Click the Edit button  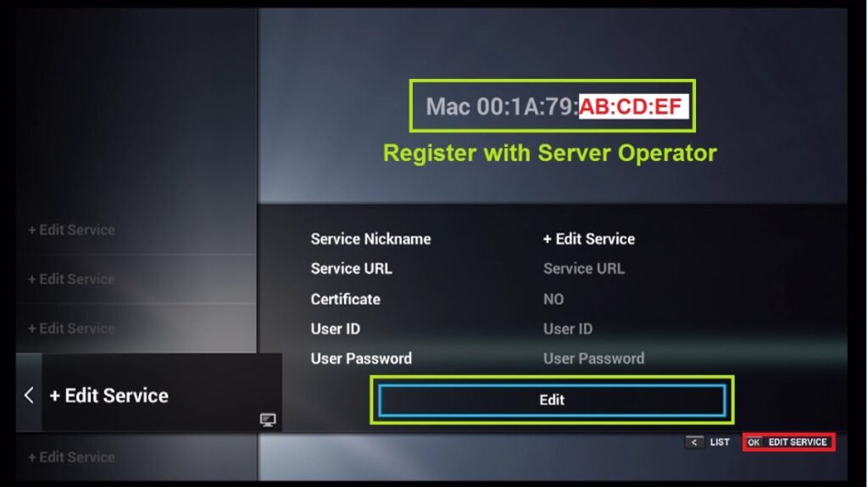tap(552, 400)
